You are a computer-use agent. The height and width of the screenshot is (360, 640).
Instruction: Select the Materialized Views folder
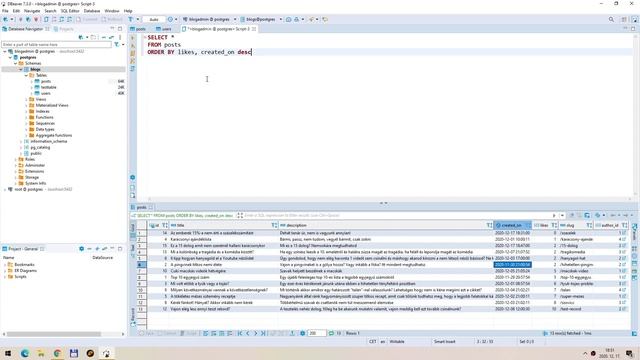[52, 105]
